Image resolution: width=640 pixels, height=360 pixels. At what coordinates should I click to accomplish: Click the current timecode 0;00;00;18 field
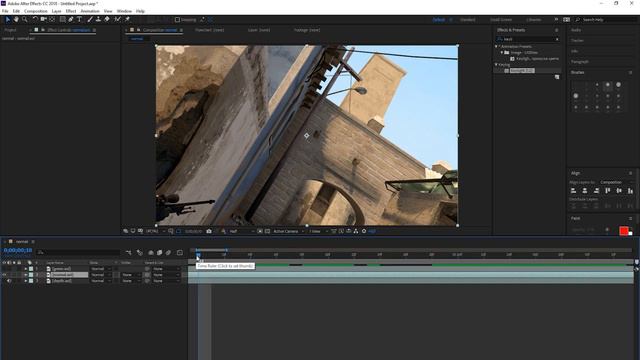[18, 250]
